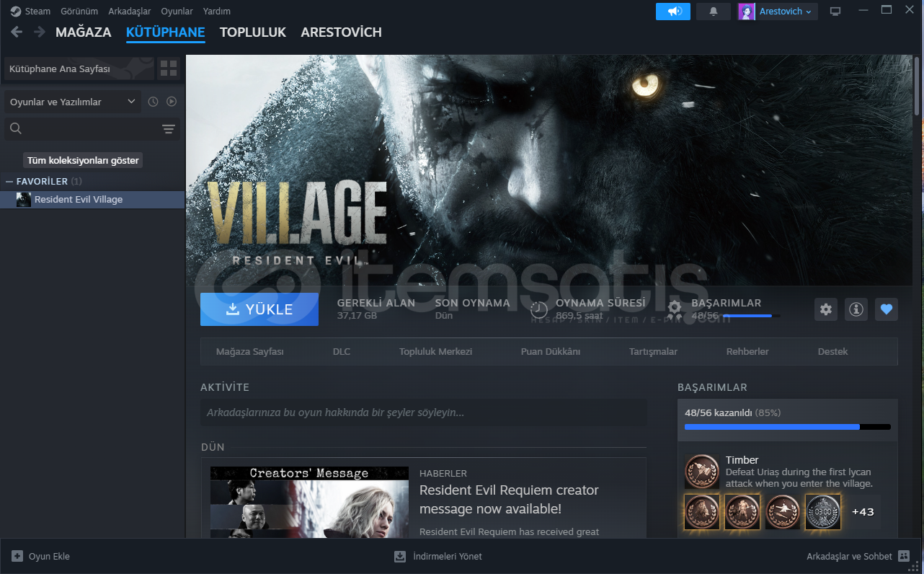The image size is (924, 574).
Task: Click BAŞARIMLAR header in game bar
Action: (x=726, y=303)
